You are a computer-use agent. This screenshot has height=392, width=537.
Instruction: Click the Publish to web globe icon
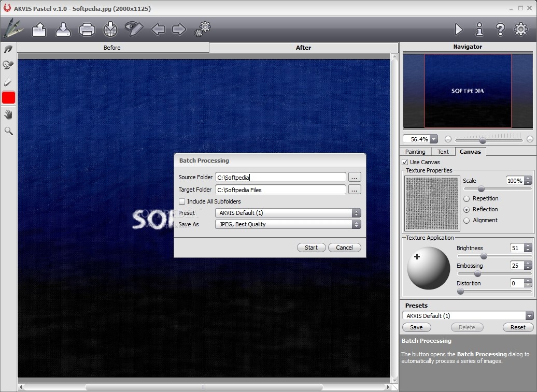pyautogui.click(x=110, y=30)
